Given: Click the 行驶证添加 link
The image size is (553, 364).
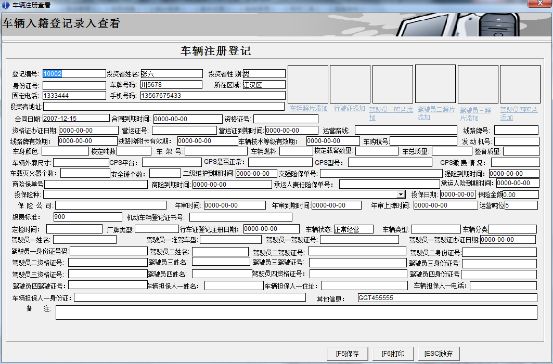Looking at the screenshot, I should coord(350,108).
